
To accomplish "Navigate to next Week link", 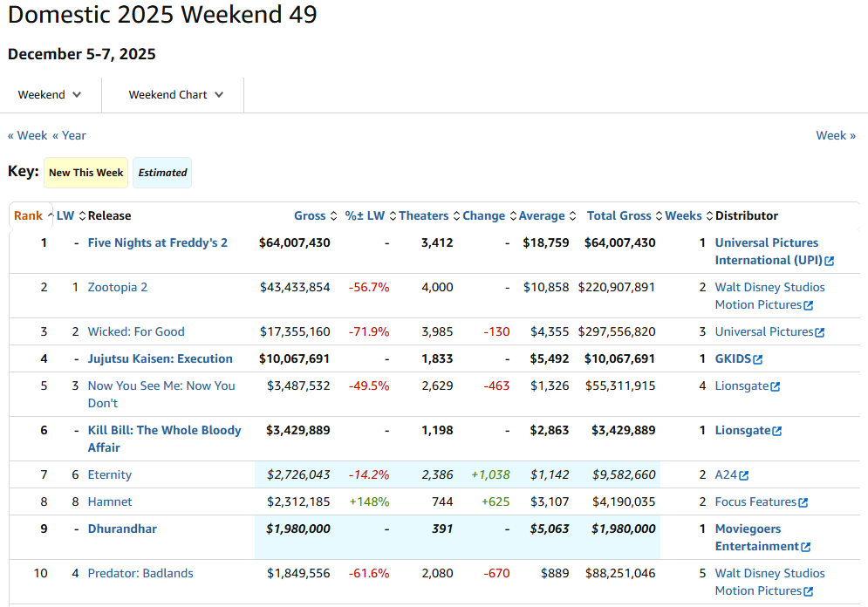I will click(835, 135).
